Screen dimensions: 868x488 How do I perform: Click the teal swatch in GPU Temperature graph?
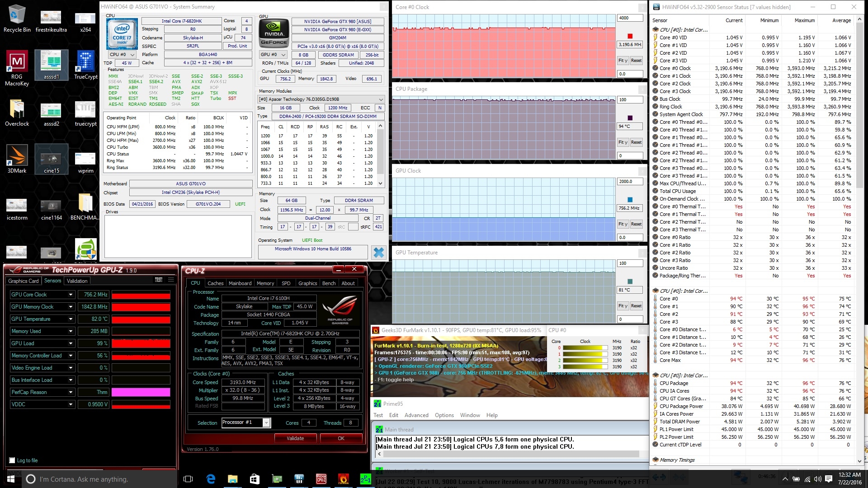click(x=630, y=282)
